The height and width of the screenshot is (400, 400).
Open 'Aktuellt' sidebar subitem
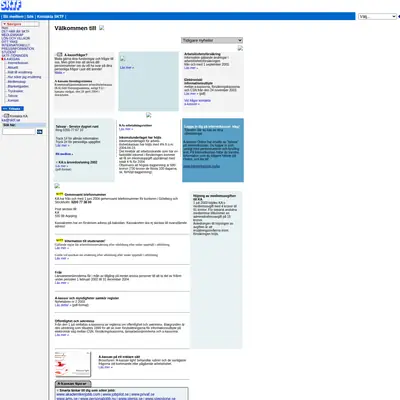coord(13,68)
